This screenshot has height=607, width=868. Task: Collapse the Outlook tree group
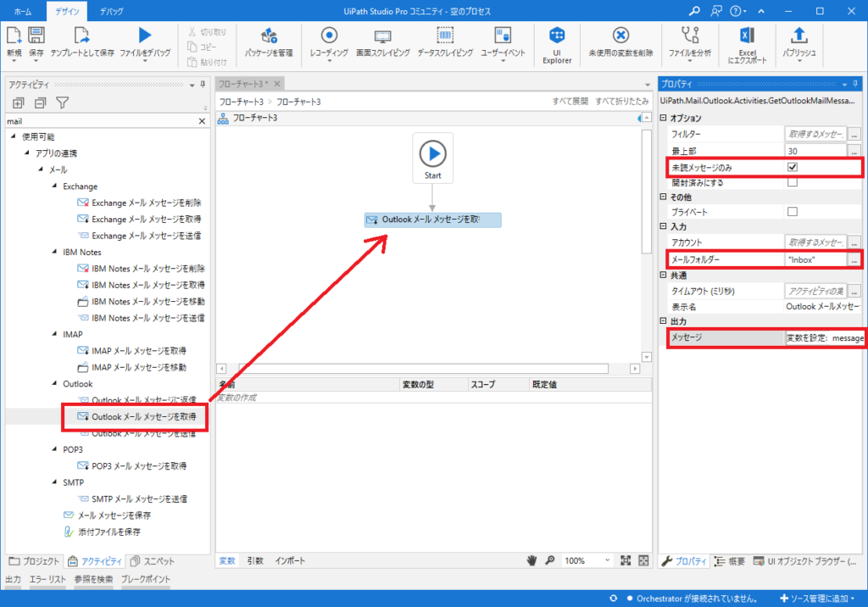point(53,384)
